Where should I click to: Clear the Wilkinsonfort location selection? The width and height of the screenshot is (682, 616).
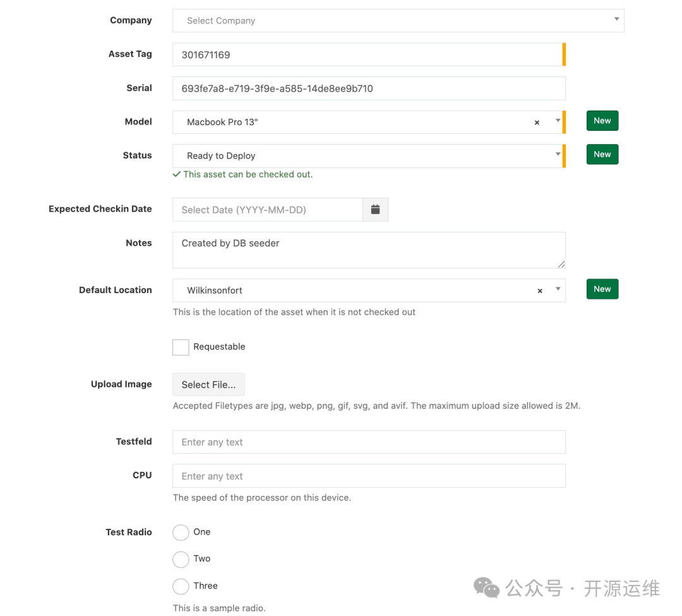tap(540, 291)
